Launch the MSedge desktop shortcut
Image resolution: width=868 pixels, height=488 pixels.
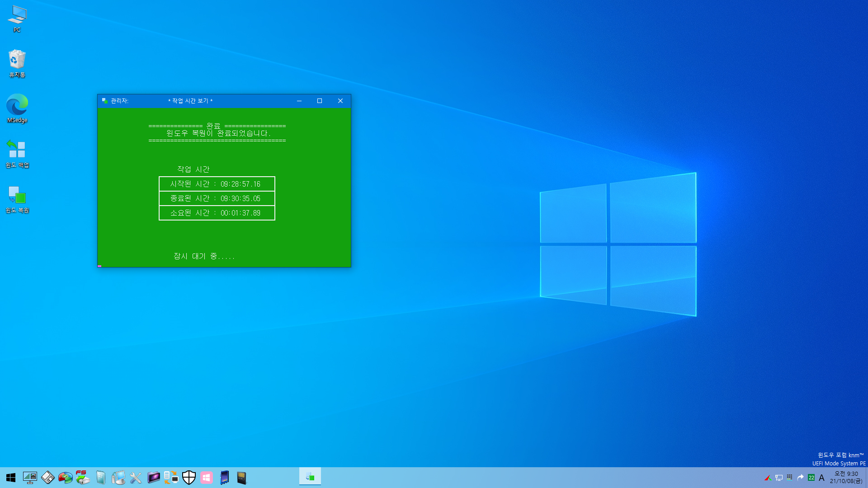click(17, 108)
